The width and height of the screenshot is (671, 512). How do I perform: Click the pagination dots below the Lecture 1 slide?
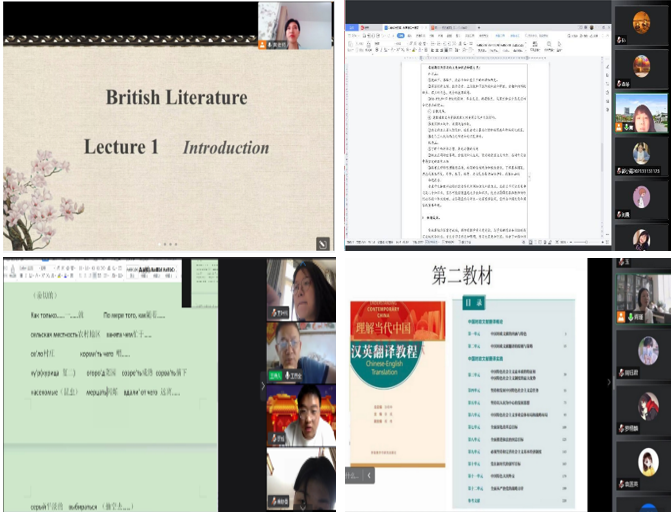(169, 244)
